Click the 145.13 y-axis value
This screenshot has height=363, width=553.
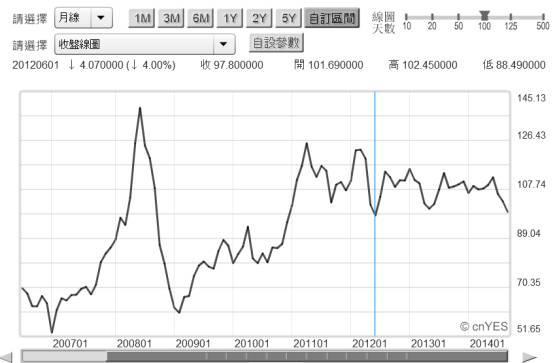tap(531, 98)
